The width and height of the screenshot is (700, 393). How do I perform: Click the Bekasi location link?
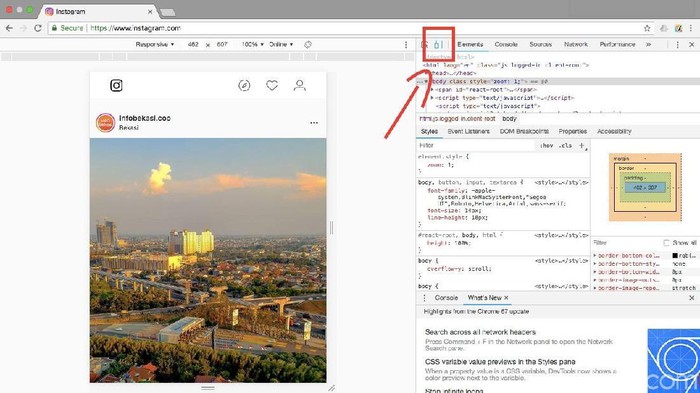pyautogui.click(x=129, y=127)
